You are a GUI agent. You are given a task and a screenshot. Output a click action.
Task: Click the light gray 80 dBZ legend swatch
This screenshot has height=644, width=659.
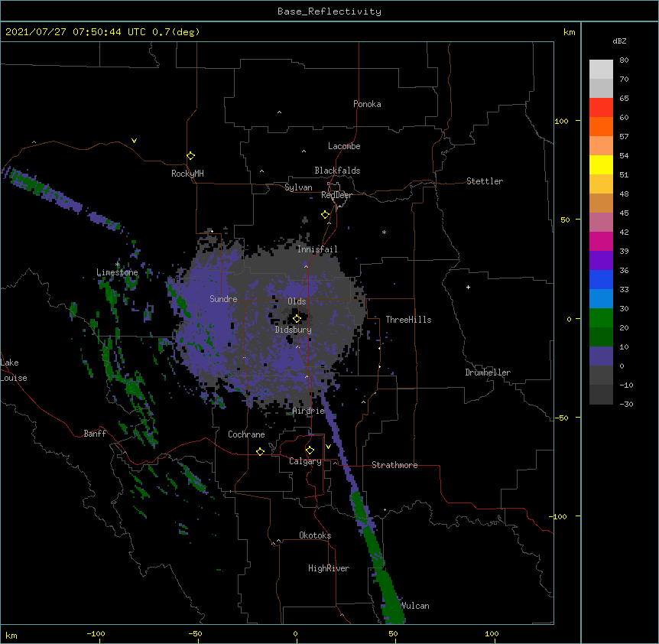point(601,69)
